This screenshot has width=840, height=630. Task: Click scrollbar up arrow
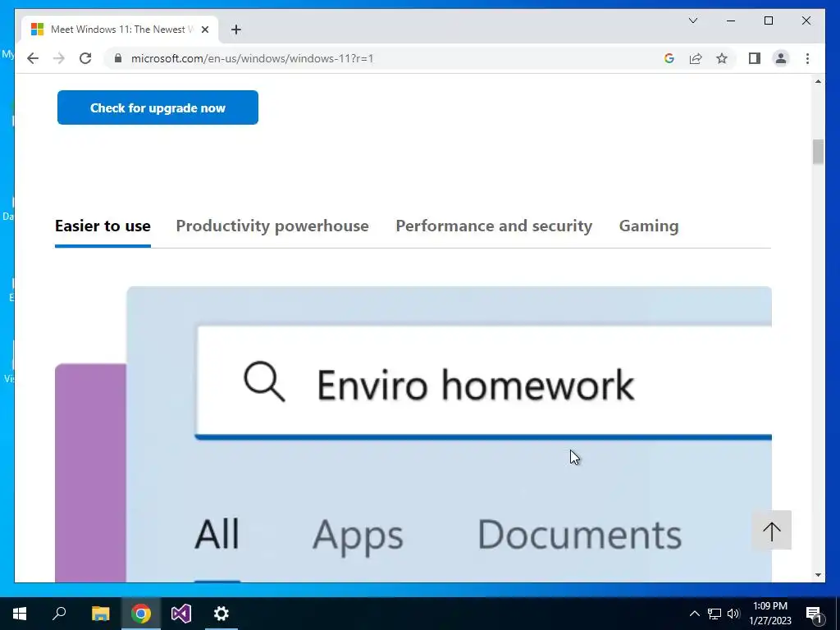pyautogui.click(x=818, y=81)
